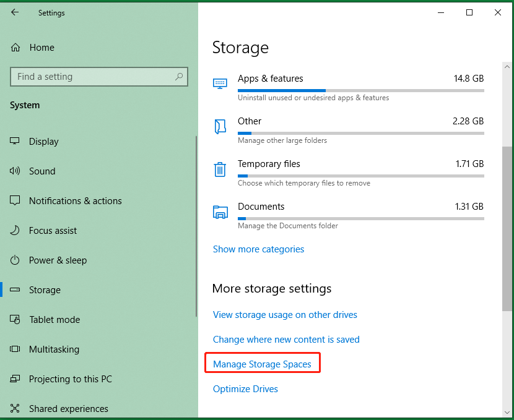
Task: Click the 1.71 GB size value
Action: pos(469,164)
